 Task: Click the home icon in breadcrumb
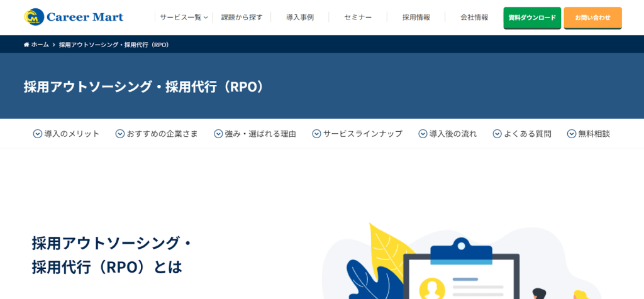click(x=26, y=45)
